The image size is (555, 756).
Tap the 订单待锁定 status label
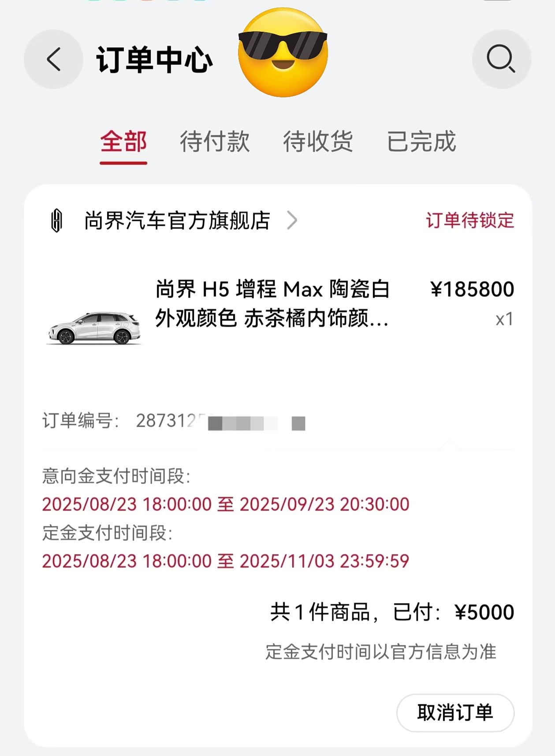(x=470, y=220)
